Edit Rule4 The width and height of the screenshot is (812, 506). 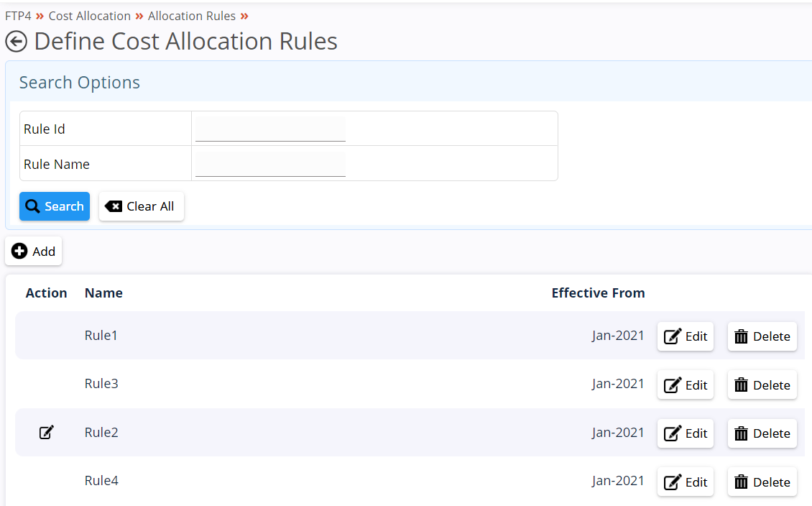(x=686, y=482)
